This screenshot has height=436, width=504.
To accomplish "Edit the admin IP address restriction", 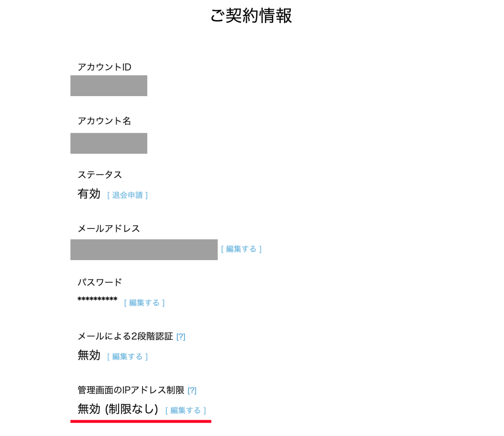I will pyautogui.click(x=186, y=410).
